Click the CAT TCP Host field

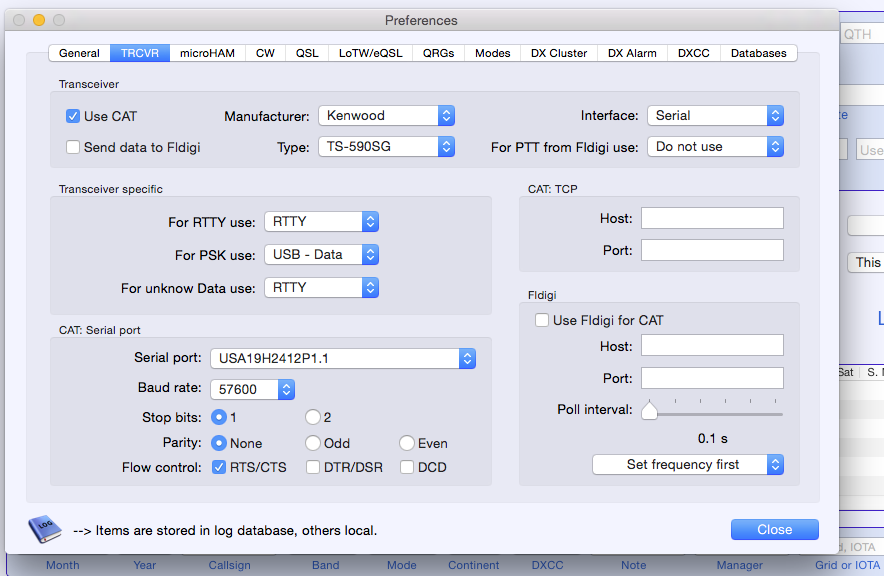click(712, 218)
